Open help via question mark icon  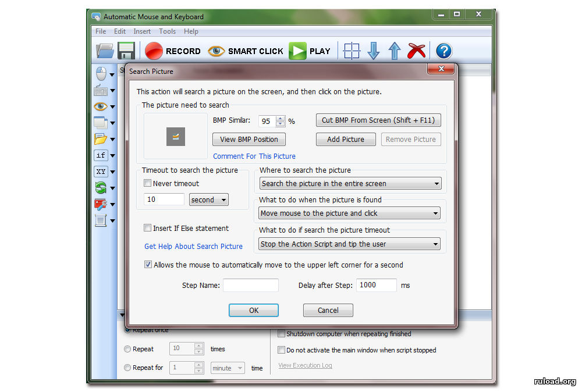443,51
